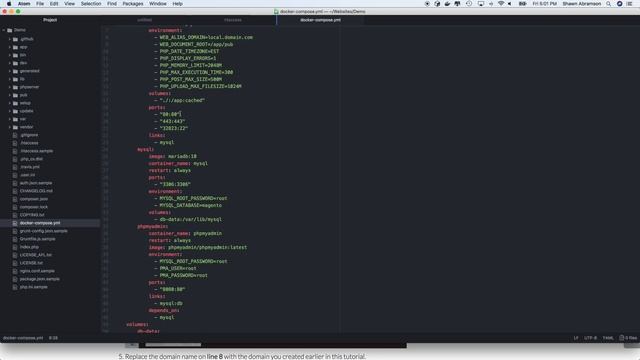Click the folder icon beside generated
640x360 pixels.
pos(16,71)
